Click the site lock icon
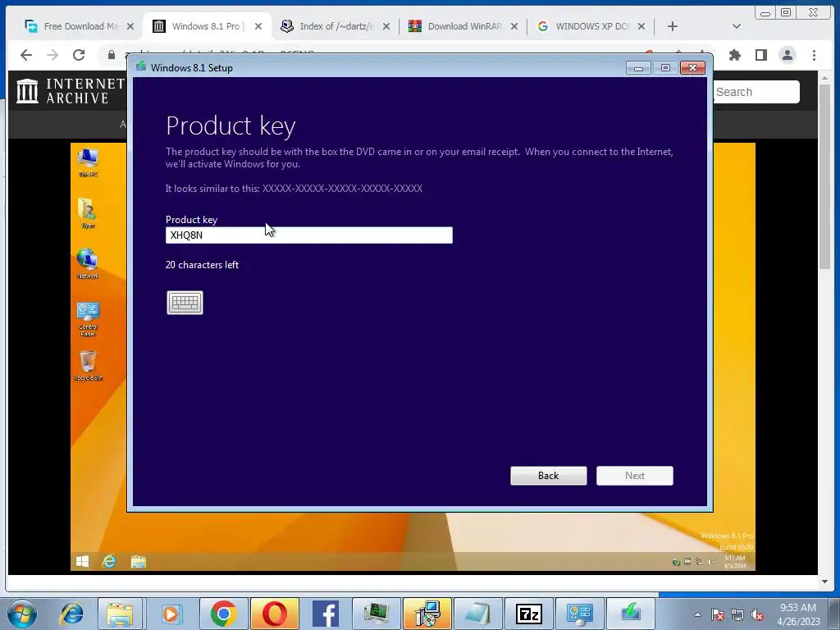This screenshot has height=630, width=840. click(x=112, y=55)
